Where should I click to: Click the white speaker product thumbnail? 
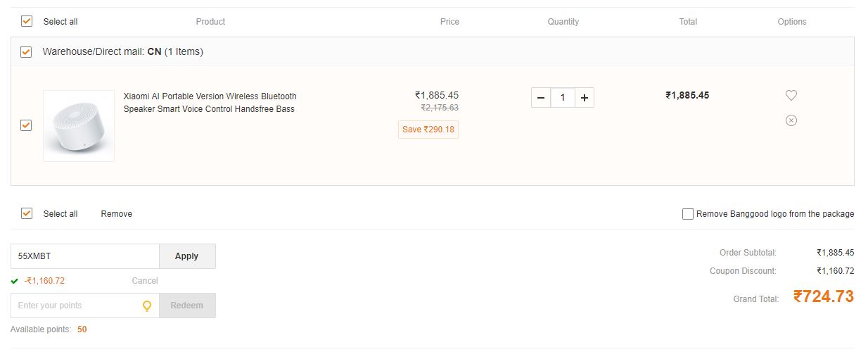coord(79,126)
